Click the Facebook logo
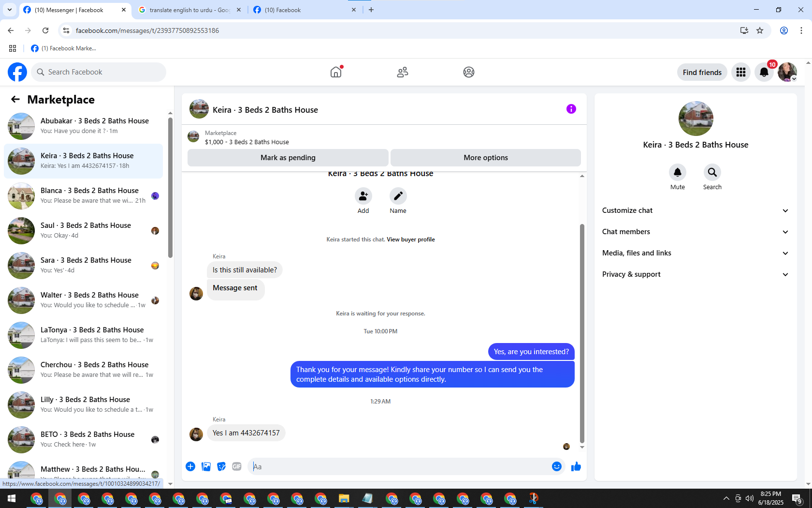 tap(17, 72)
